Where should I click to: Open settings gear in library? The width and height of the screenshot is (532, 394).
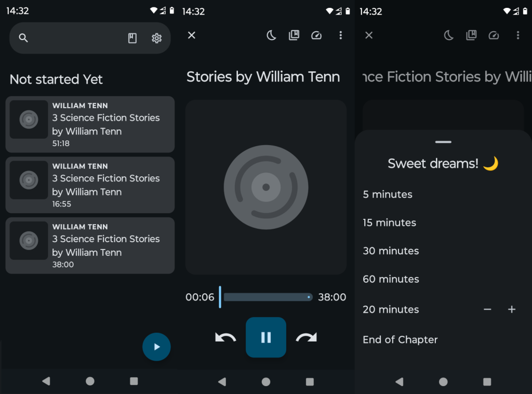tap(156, 38)
